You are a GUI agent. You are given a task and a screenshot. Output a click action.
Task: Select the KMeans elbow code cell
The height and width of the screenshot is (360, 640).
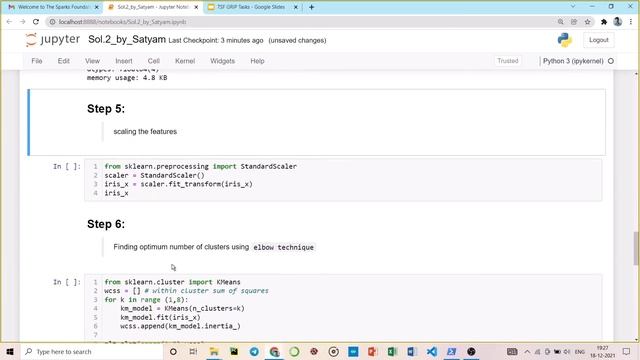tap(342, 308)
